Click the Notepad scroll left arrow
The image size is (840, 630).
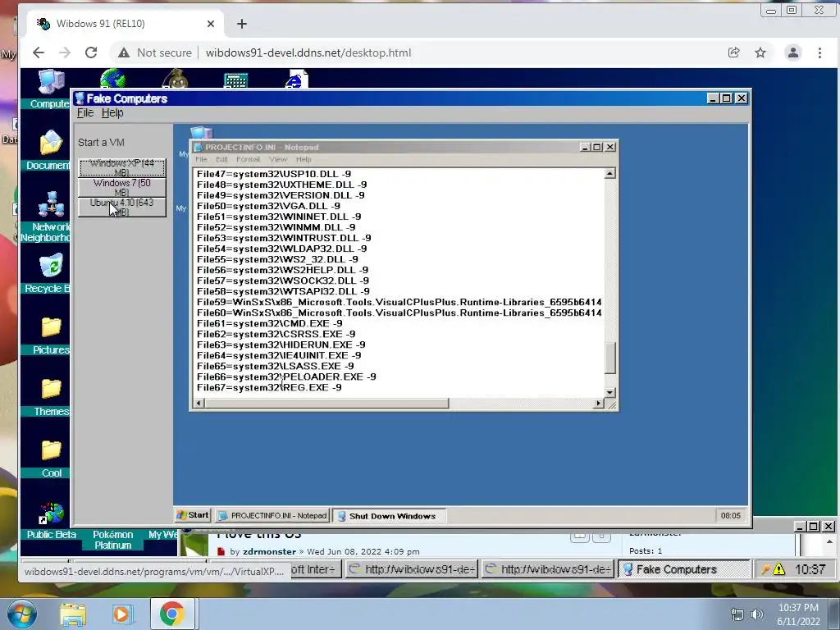click(199, 404)
